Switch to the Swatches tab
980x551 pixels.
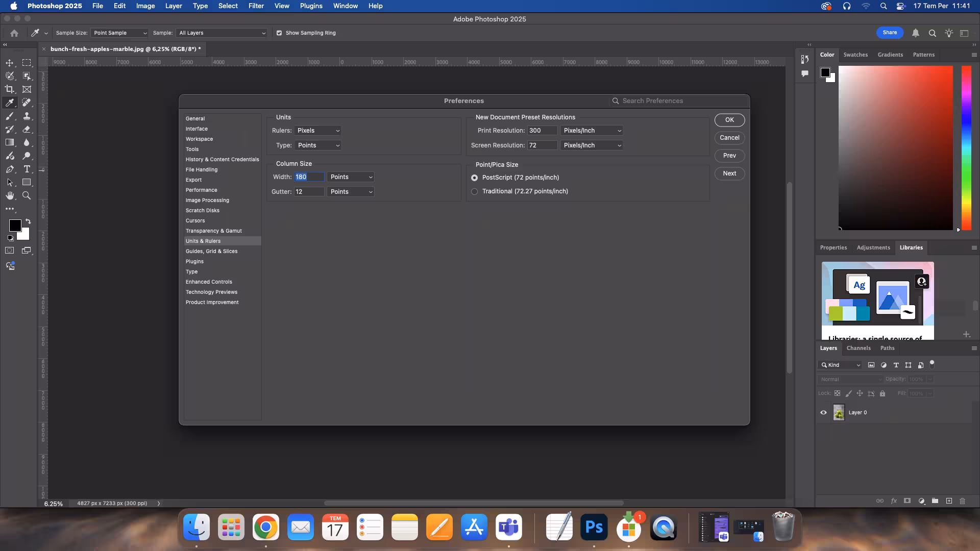tap(855, 55)
